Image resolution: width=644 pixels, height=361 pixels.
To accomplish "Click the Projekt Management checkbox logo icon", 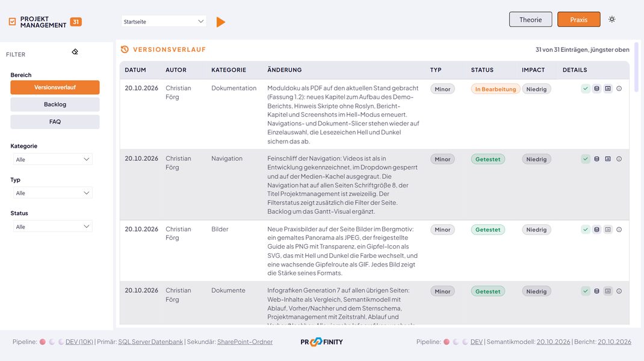I will pyautogui.click(x=12, y=21).
